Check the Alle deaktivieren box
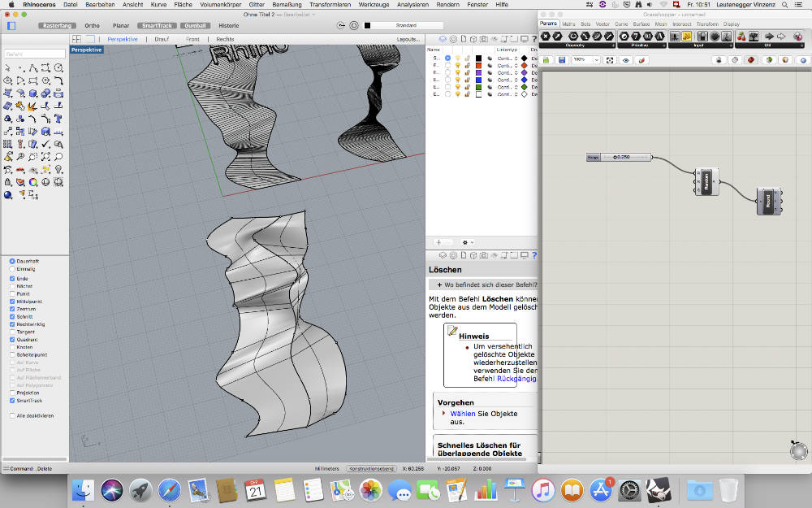The image size is (812, 508). [x=12, y=415]
